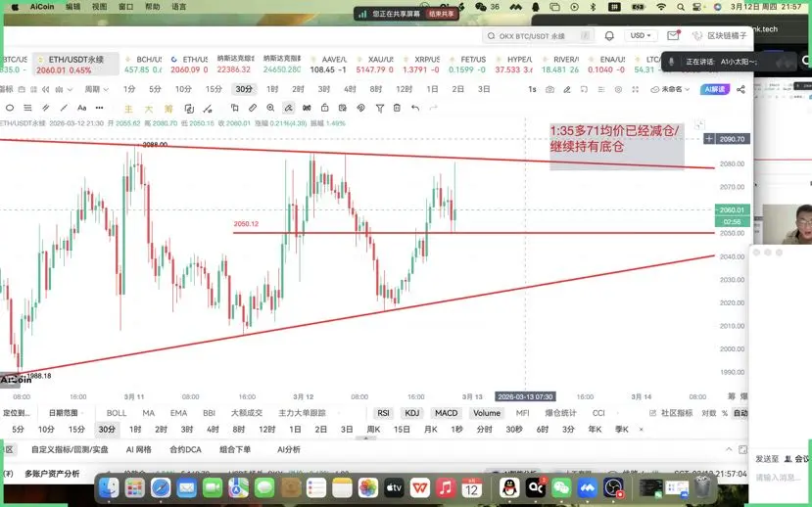Open the 定位到 locate dropdown
Screen dimensions: 812x507
(x=17, y=413)
